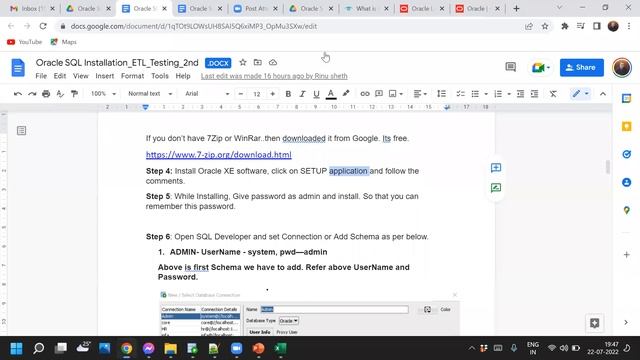Get add-ons with the plus icon

627,255
